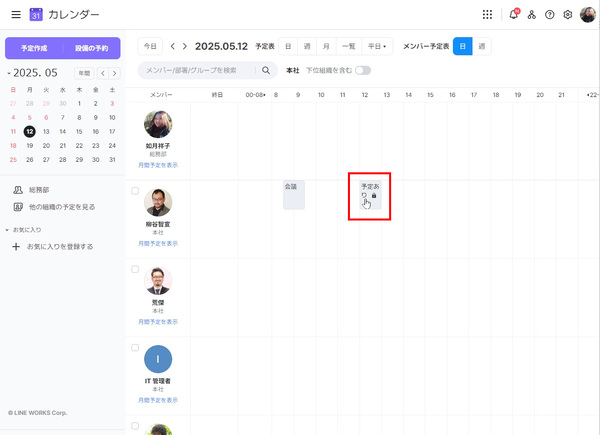Select day 7 in mini calendar

tap(63, 117)
